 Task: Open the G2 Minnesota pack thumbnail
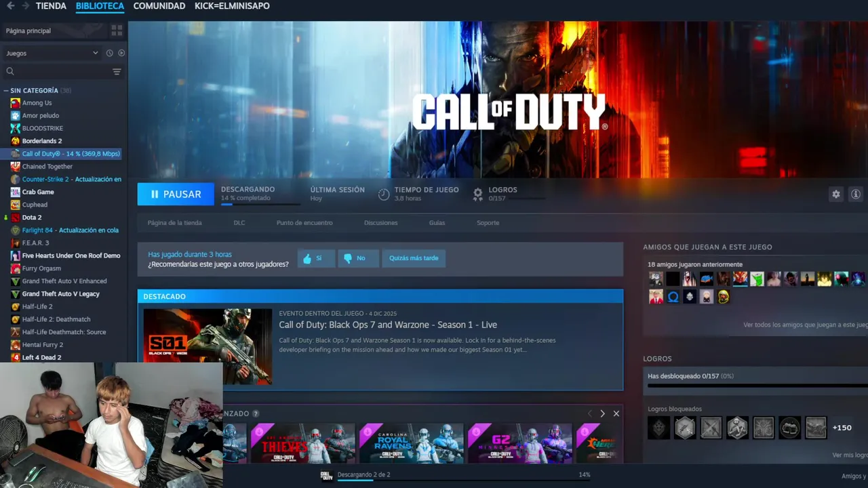point(519,443)
